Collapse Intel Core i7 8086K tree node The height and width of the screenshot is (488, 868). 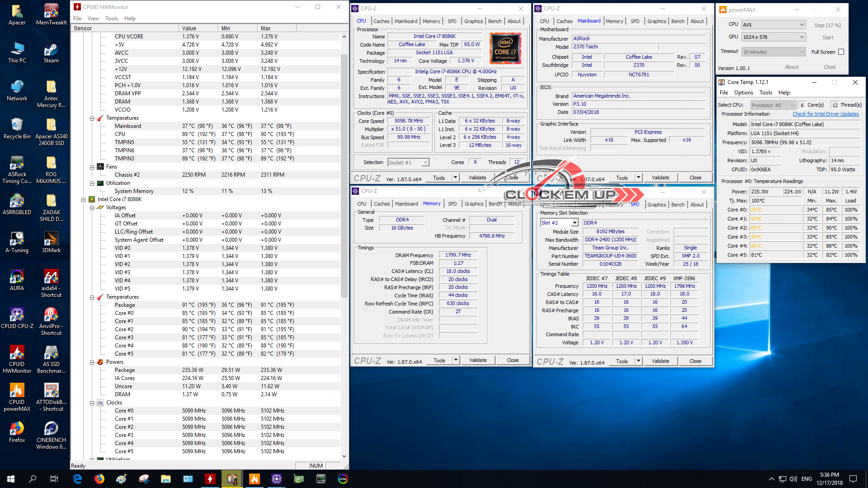point(83,199)
